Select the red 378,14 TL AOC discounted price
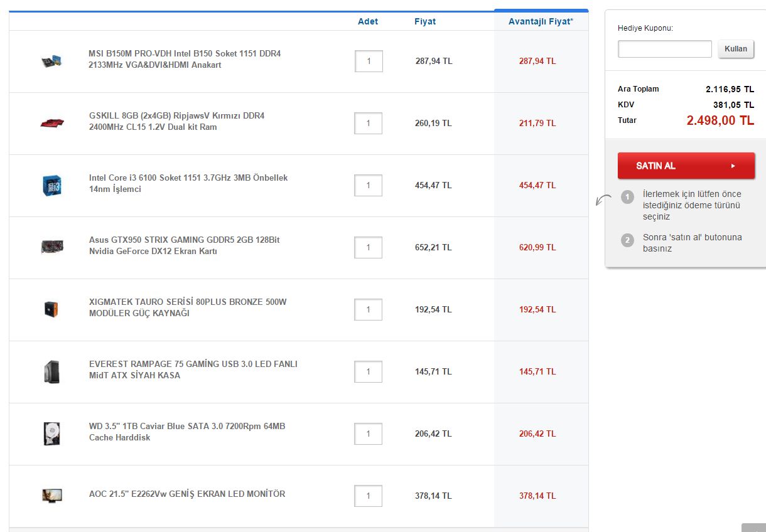 tap(537, 496)
